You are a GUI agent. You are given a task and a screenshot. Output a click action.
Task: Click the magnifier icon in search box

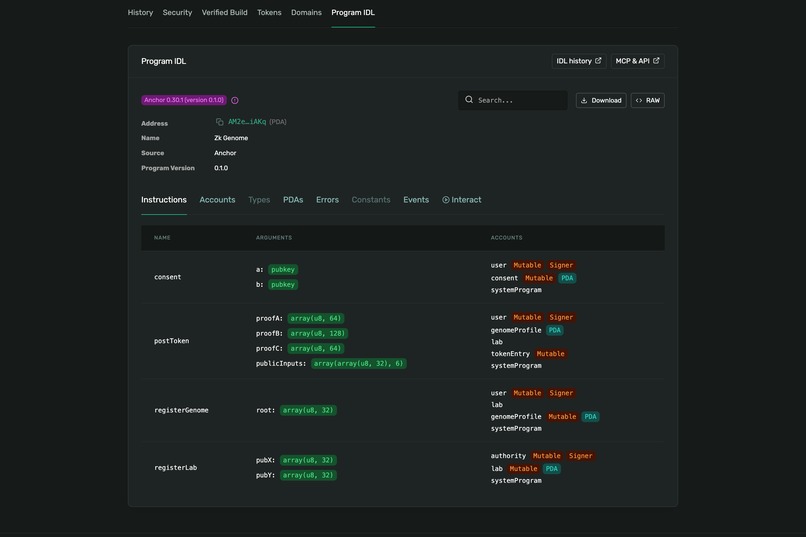pos(469,100)
